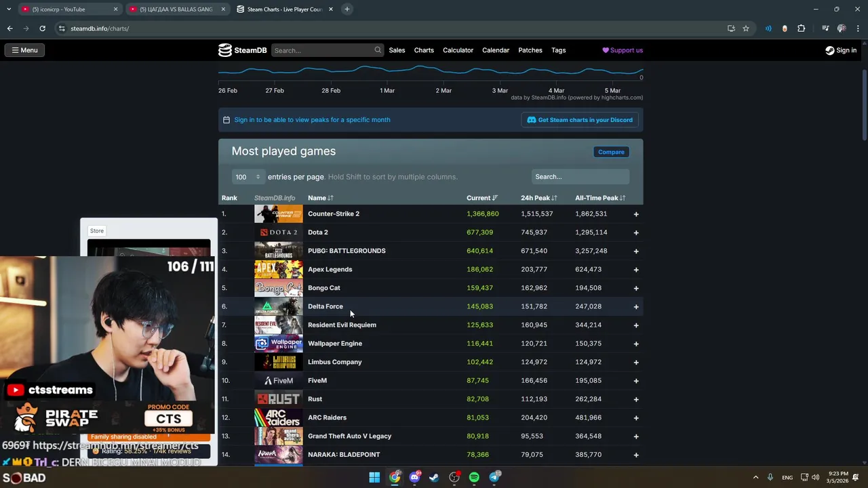Click the plus icon in Wallpaper Engine row
The height and width of the screenshot is (488, 868).
[635, 344]
